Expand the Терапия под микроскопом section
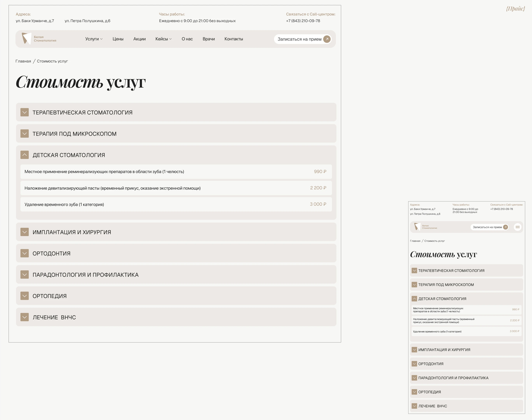This screenshot has width=532, height=420. point(24,134)
